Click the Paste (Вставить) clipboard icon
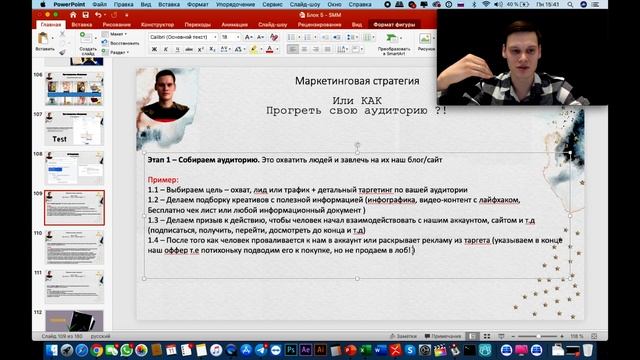This screenshot has width=640, height=360. tap(43, 39)
